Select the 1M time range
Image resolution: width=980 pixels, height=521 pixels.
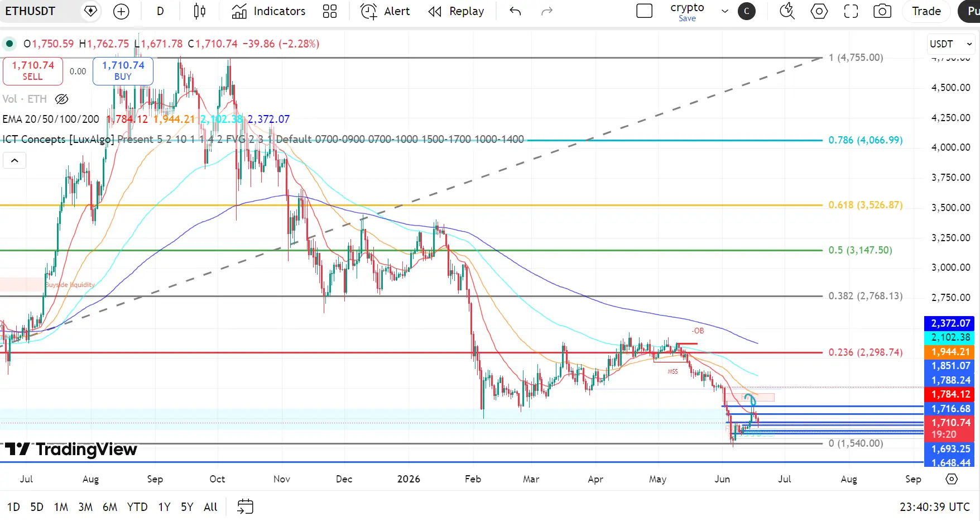61,507
